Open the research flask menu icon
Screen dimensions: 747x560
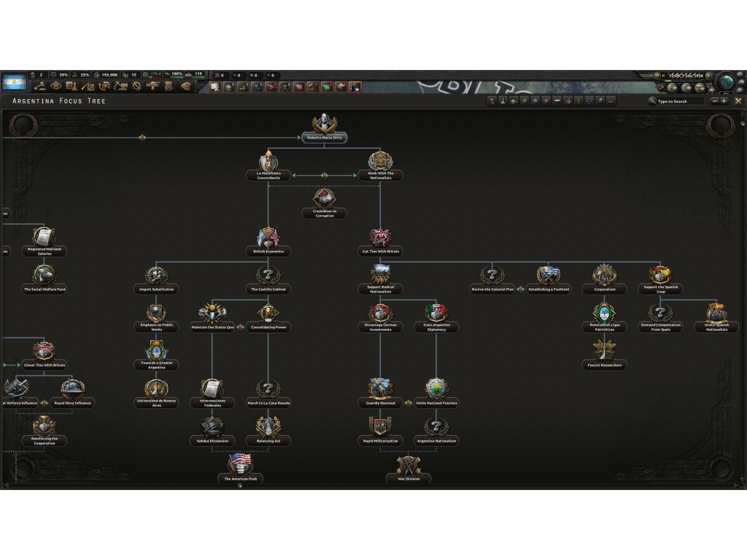click(71, 86)
